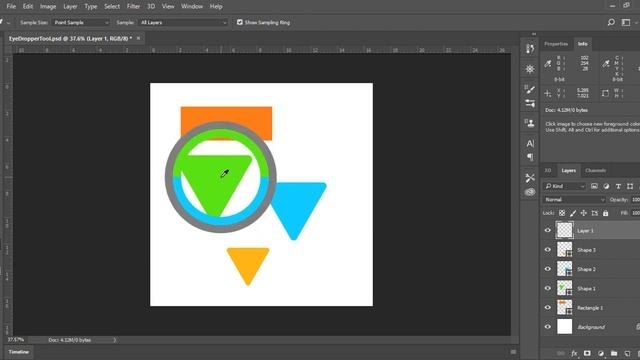640x360 pixels.
Task: Switch to the Channels tab
Action: (x=596, y=171)
